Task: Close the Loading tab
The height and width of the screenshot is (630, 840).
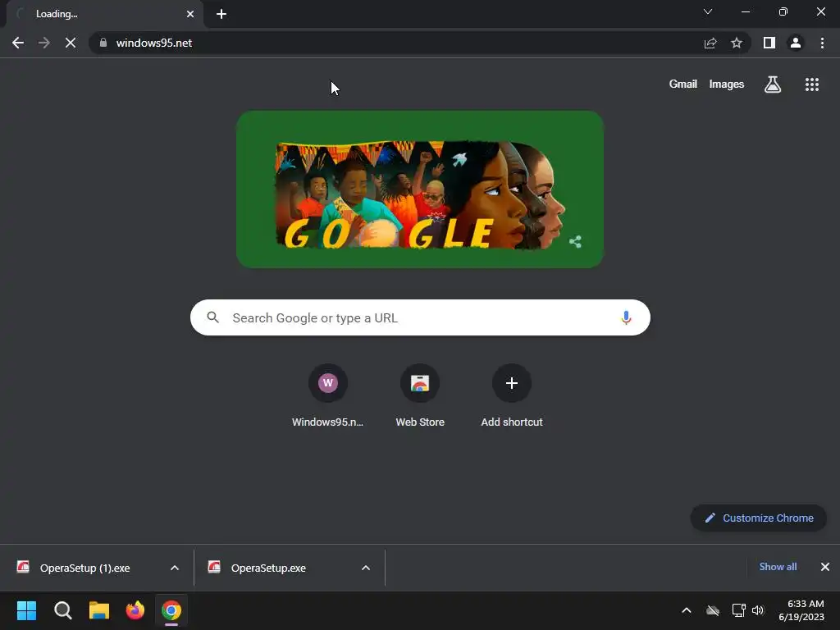Action: 190,14
